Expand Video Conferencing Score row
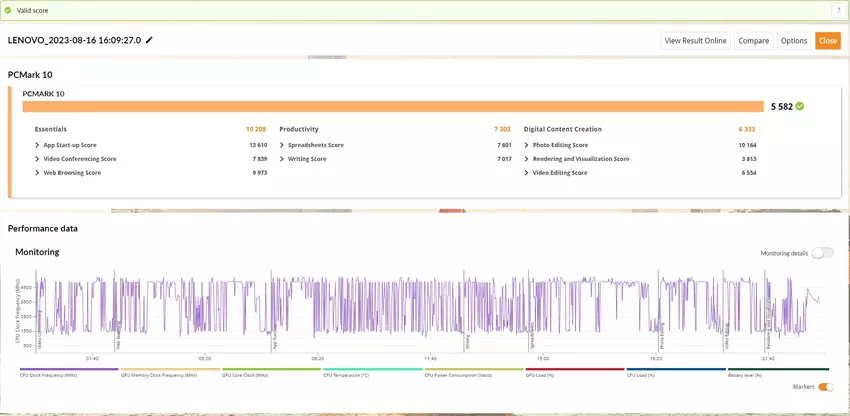The image size is (850, 416). (x=37, y=159)
